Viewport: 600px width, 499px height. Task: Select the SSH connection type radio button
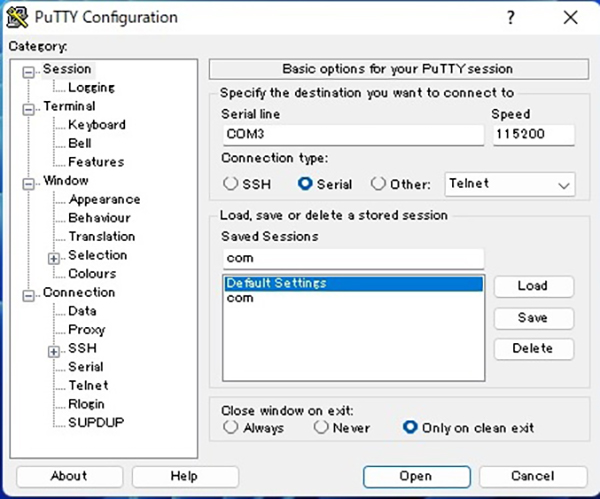pos(231,184)
